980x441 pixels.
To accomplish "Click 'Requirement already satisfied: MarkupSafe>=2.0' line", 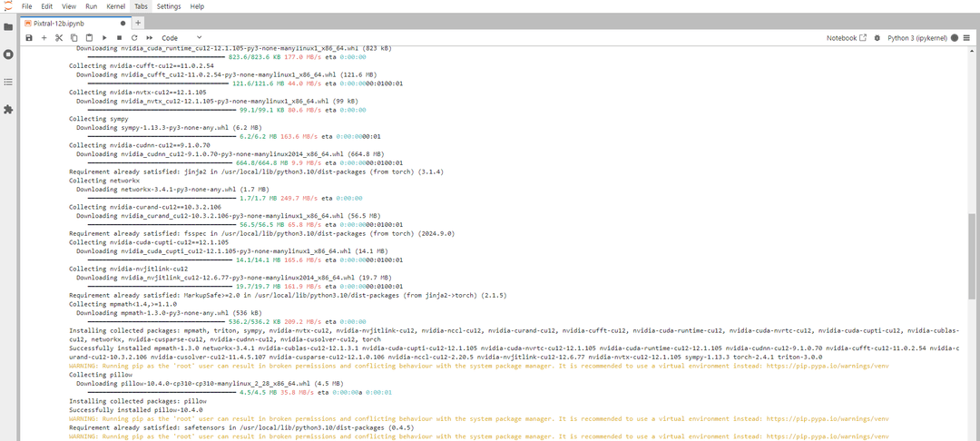I will (x=288, y=296).
